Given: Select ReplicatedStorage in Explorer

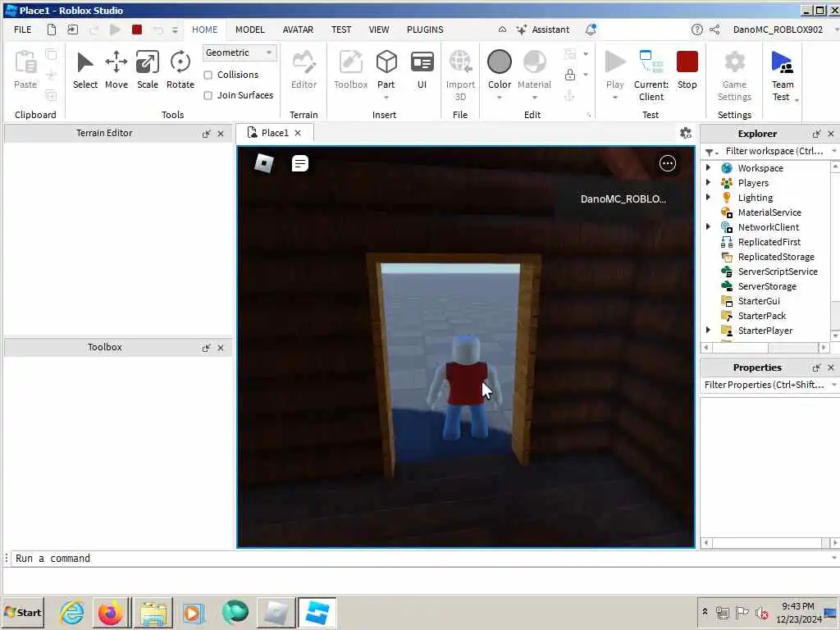Looking at the screenshot, I should [776, 257].
